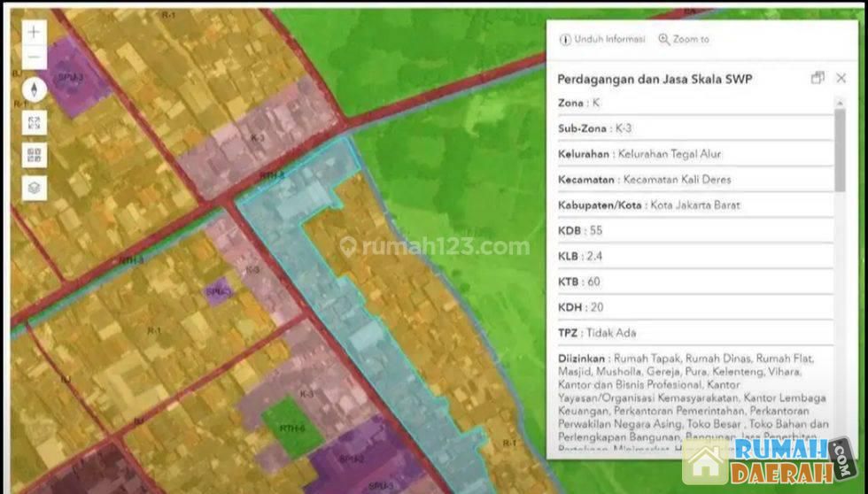The height and width of the screenshot is (494, 868).
Task: Zoom in on the map with plus button
Action: point(35,32)
